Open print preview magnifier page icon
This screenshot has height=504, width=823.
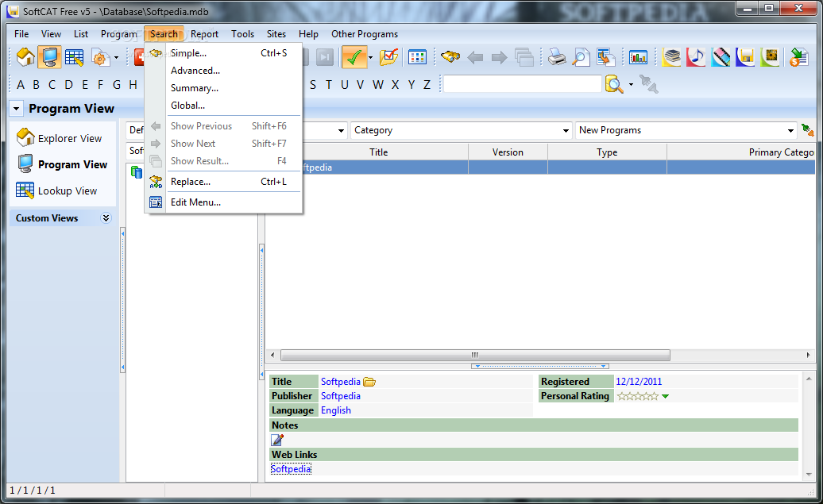581,57
